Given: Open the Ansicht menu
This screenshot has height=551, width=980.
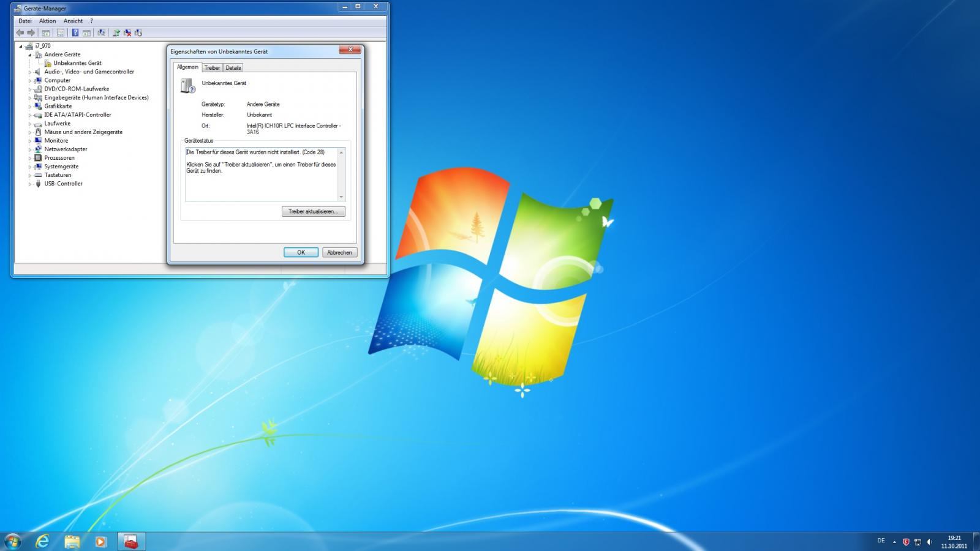Looking at the screenshot, I should tap(73, 21).
